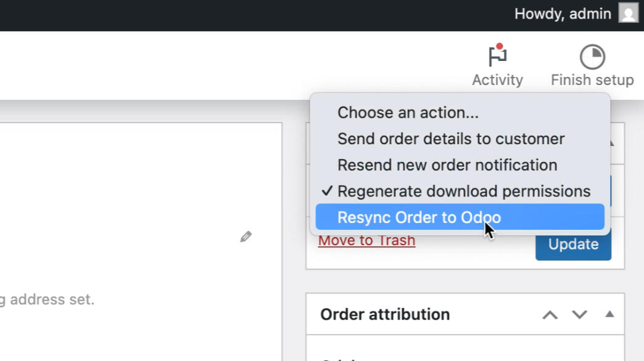Click the pencil edit icon

coord(246,237)
